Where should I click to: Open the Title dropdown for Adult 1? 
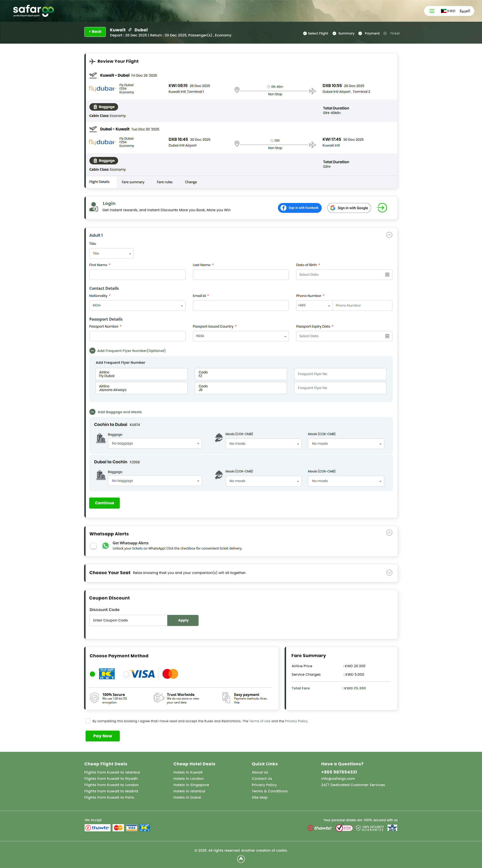point(111,253)
